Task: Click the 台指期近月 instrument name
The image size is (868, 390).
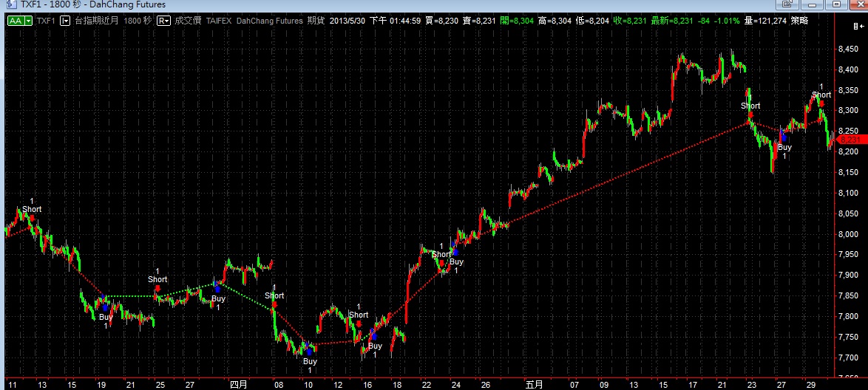Action: pyautogui.click(x=97, y=21)
